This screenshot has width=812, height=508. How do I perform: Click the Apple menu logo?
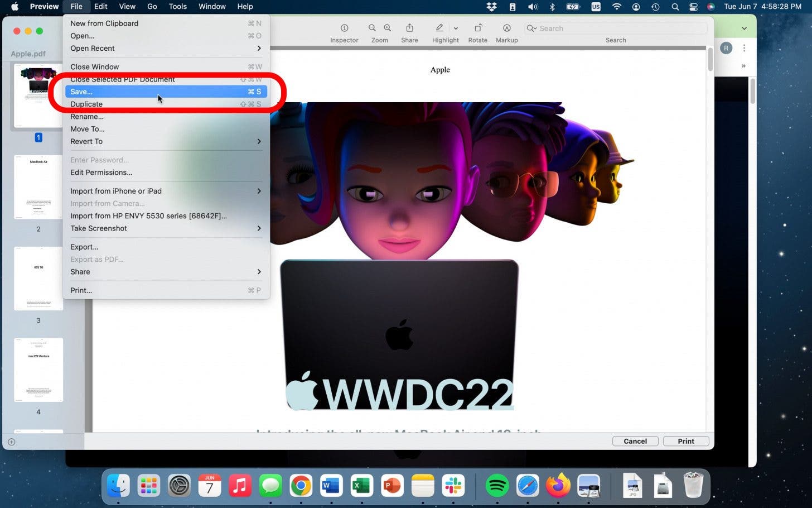tap(15, 7)
